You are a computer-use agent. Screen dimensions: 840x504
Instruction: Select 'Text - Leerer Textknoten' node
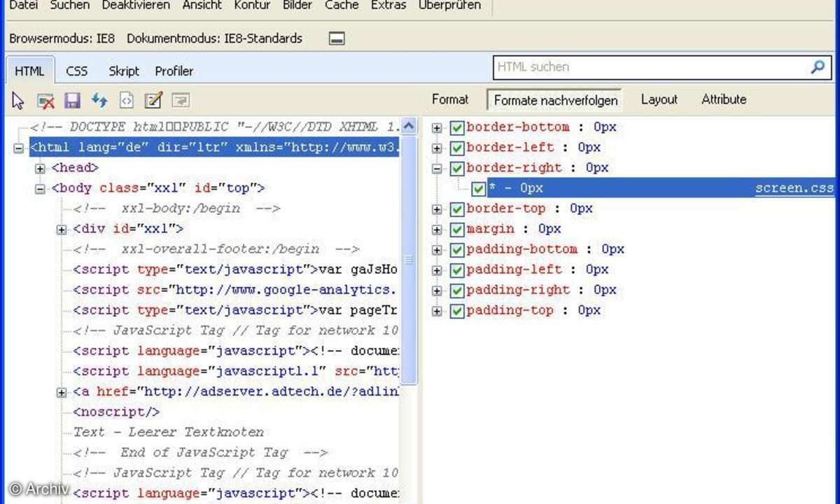coord(169,433)
